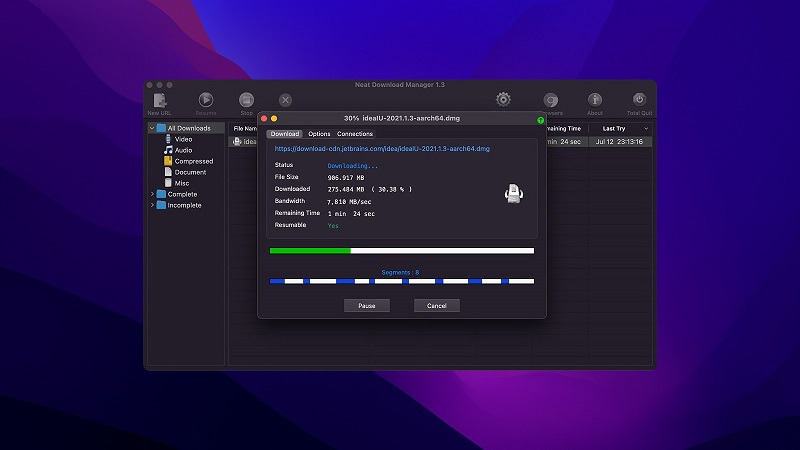Select the Misc tree label
This screenshot has height=450, width=800.
click(x=182, y=183)
